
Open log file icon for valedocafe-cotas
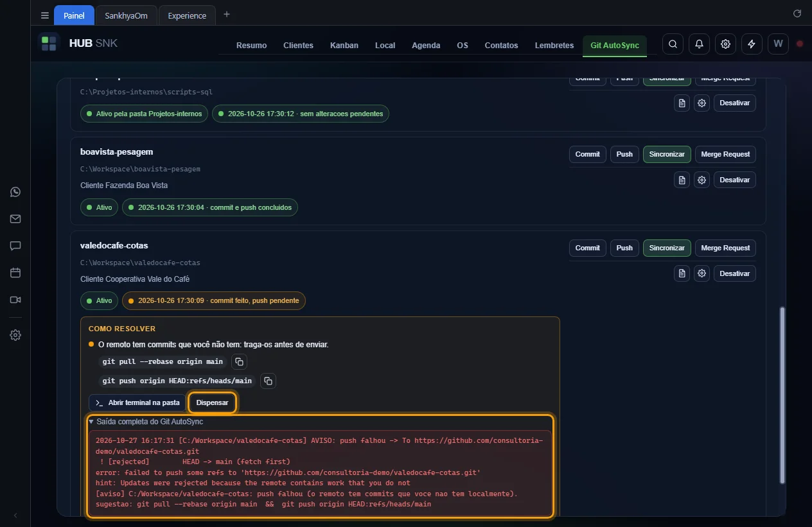tap(682, 273)
